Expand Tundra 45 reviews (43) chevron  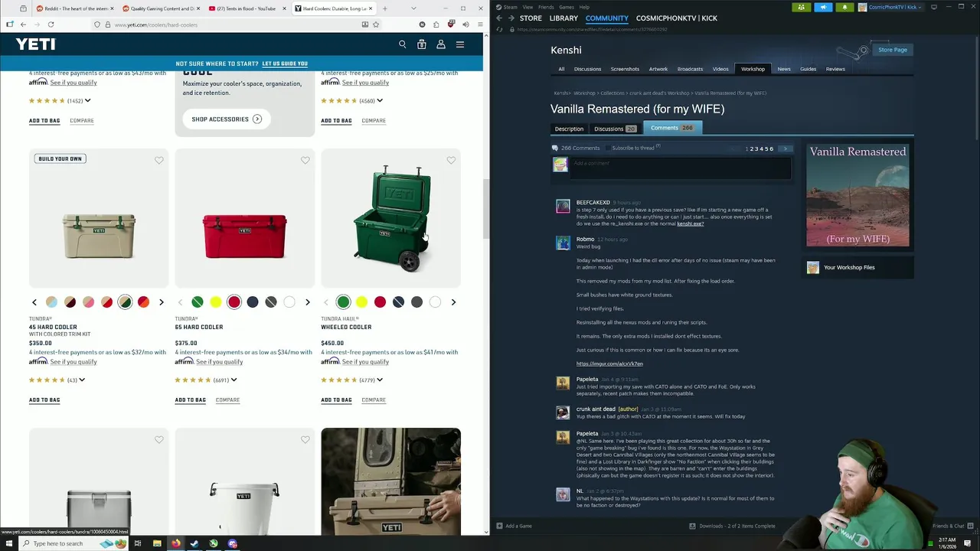point(82,380)
